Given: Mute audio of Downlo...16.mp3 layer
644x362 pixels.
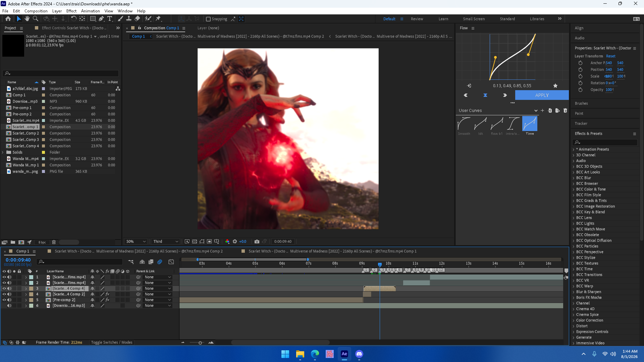Looking at the screenshot, I should pyautogui.click(x=9, y=306).
